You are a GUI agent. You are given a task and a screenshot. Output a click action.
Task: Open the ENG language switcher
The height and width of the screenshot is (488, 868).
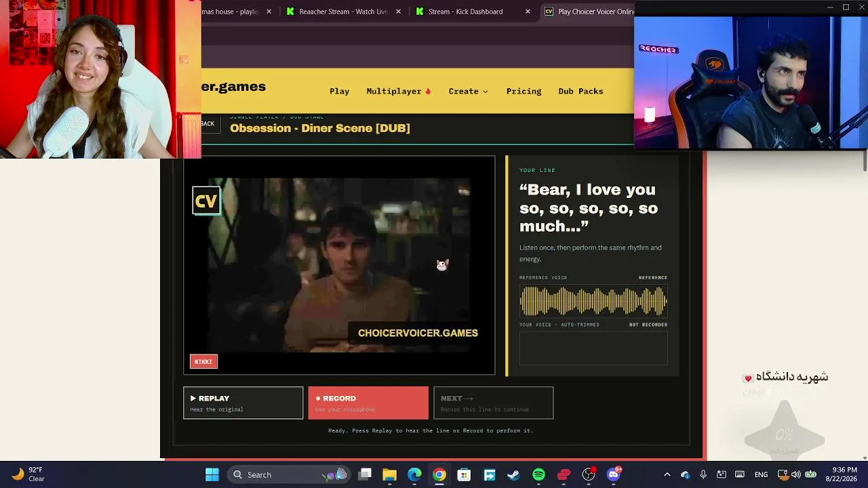761,474
